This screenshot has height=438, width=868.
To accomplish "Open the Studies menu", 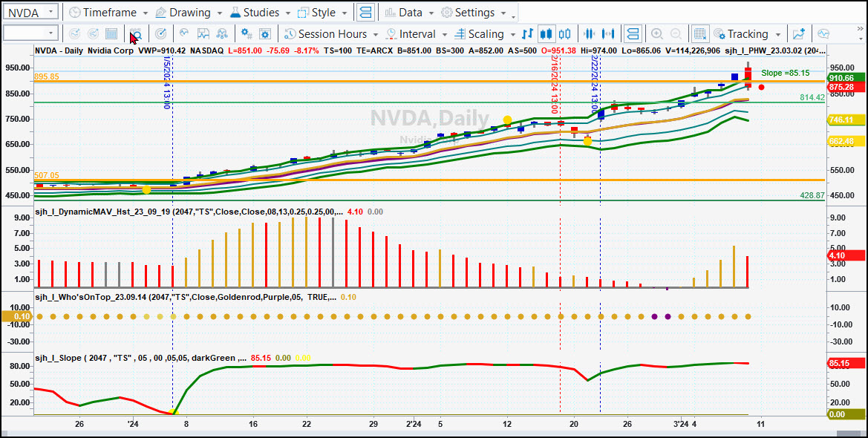I will [x=260, y=12].
